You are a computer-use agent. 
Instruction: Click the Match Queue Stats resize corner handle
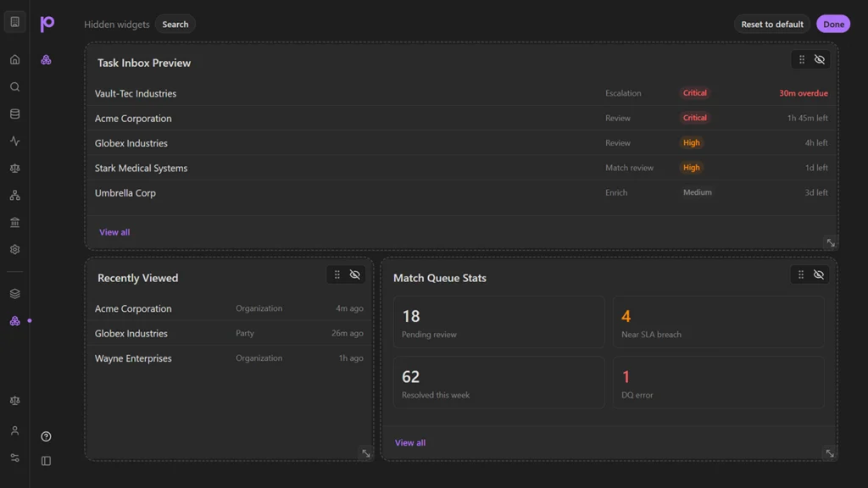click(x=830, y=453)
